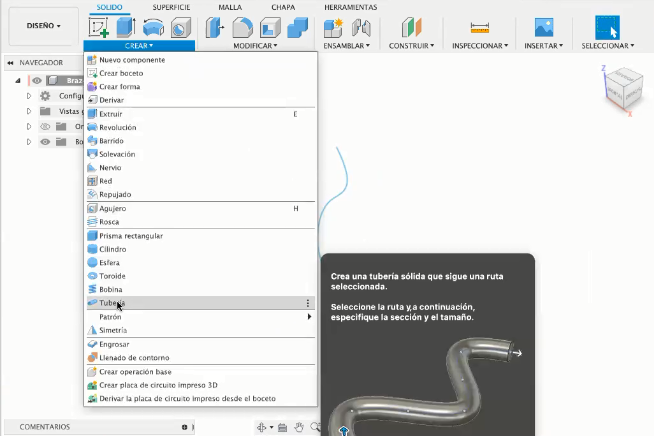
Task: Close the CREAR dropdown menu header
Action: pos(139,45)
